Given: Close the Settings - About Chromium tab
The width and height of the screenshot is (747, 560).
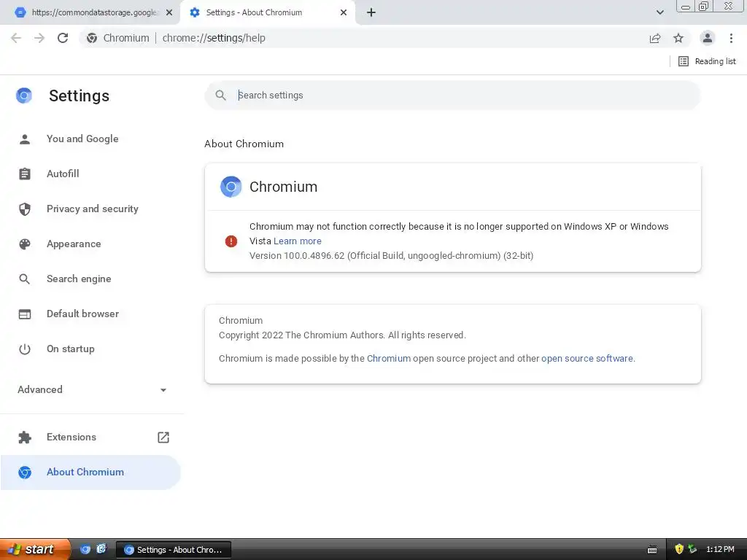Looking at the screenshot, I should 344,12.
